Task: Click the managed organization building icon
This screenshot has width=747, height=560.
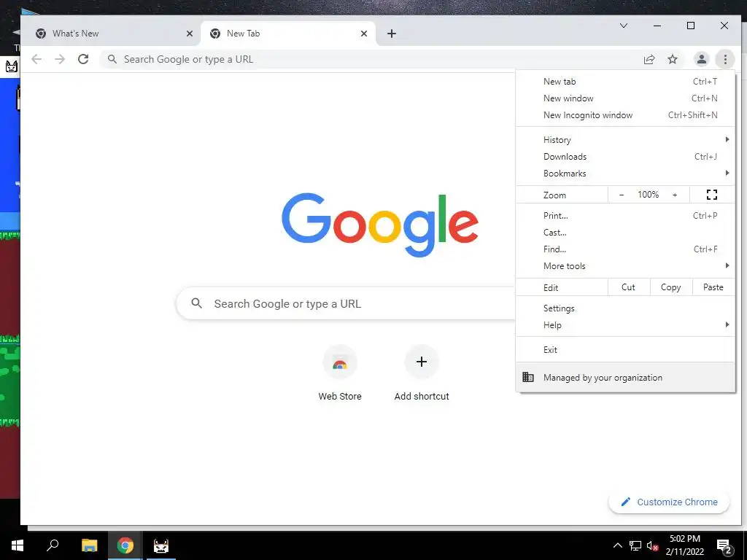Action: 528,377
